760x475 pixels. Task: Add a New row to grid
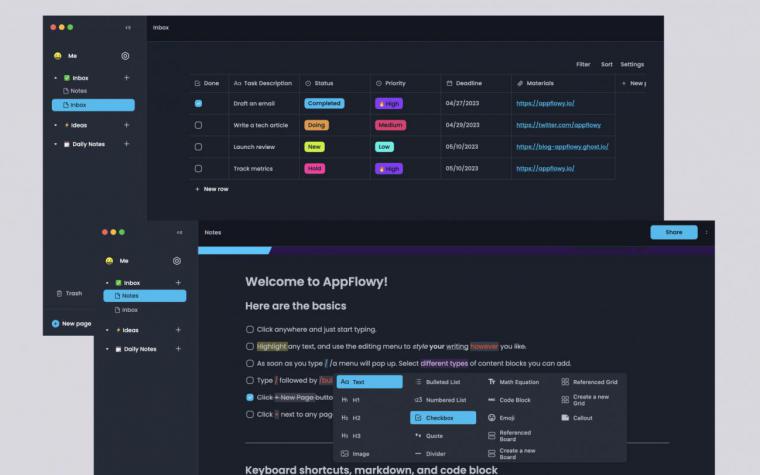[212, 189]
